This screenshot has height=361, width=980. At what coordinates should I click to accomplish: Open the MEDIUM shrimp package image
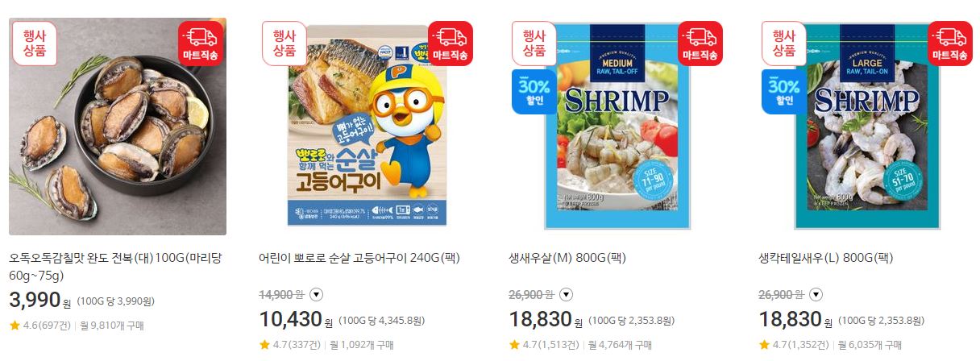point(617,127)
